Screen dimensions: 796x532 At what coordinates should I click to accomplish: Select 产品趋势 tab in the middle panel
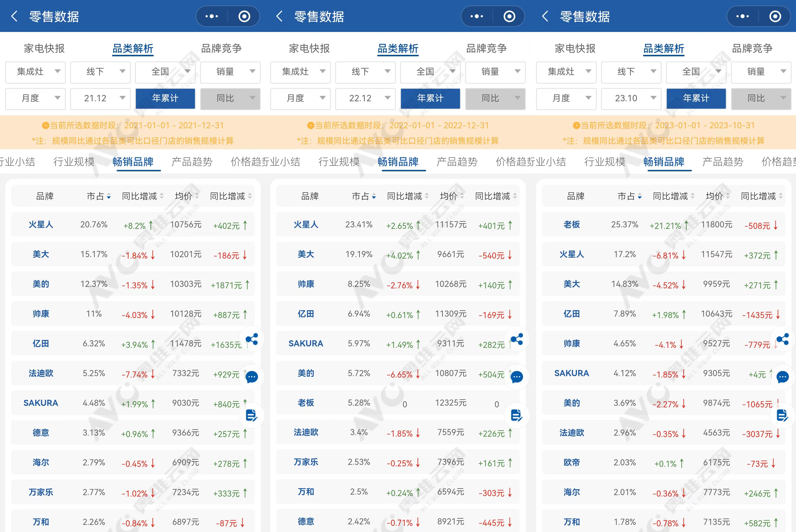[457, 162]
